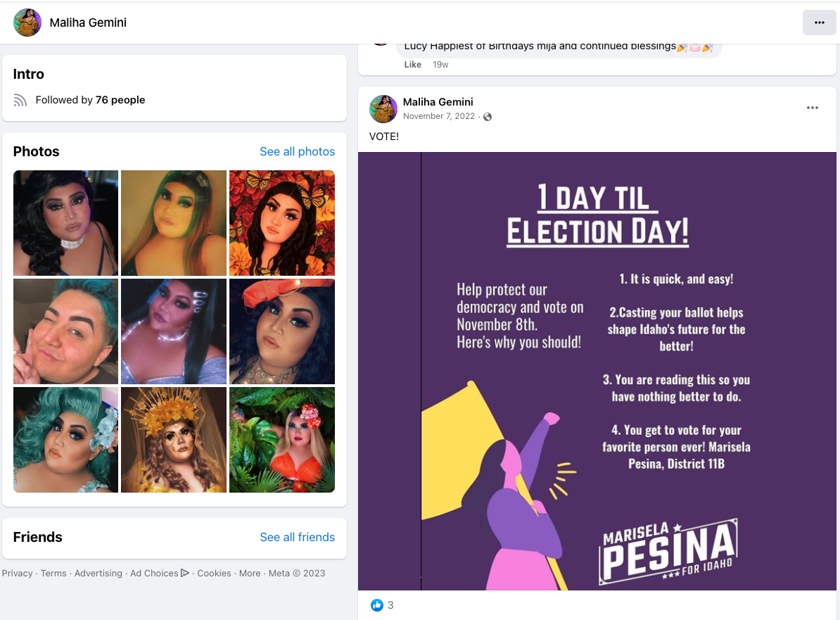Click the globe public-audience icon

point(488,117)
